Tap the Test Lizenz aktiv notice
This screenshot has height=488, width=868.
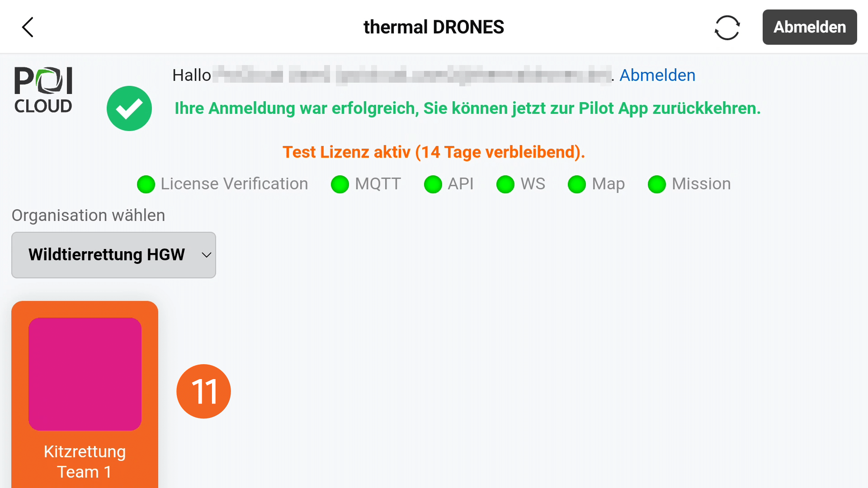click(434, 152)
